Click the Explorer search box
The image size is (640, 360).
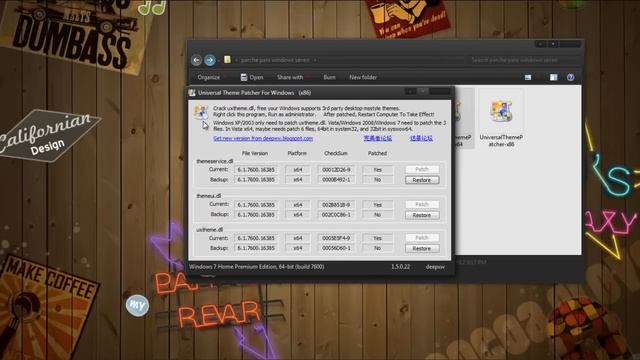(524, 60)
